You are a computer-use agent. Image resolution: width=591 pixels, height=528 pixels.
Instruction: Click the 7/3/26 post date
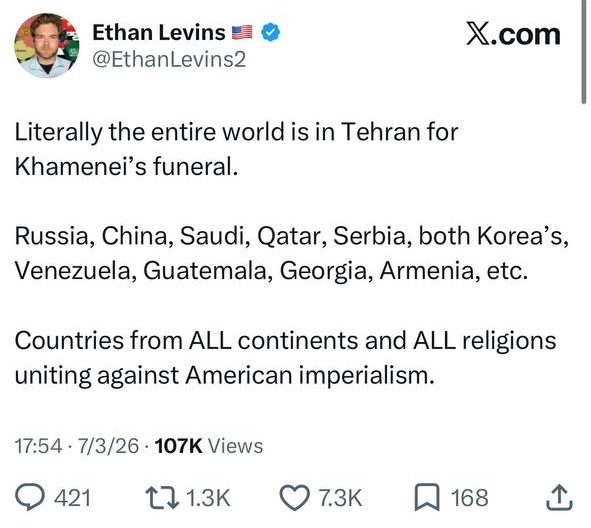click(108, 446)
